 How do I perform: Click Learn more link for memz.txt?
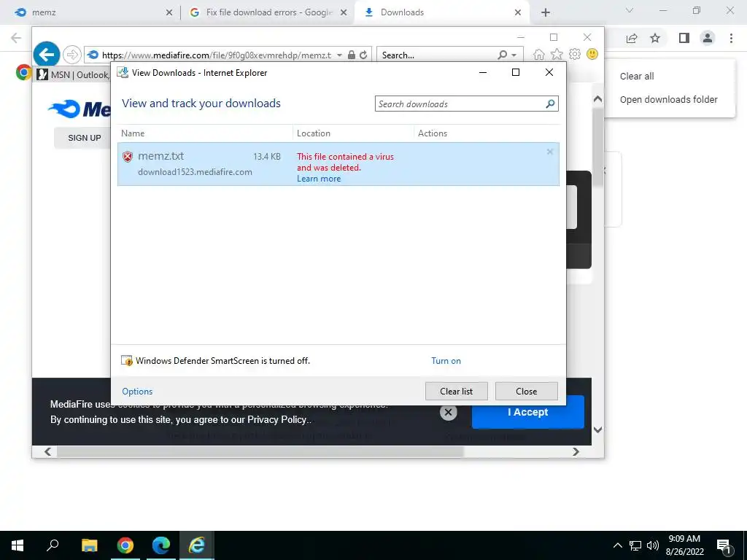pyautogui.click(x=319, y=179)
